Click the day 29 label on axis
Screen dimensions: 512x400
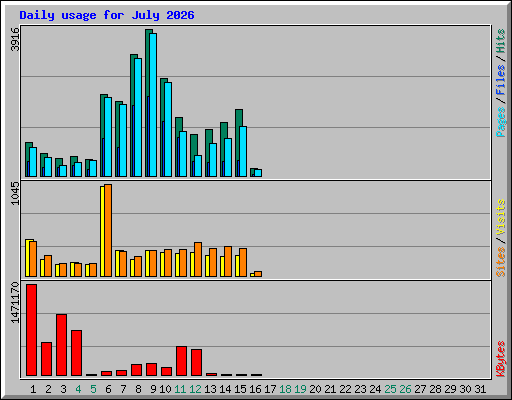450,389
